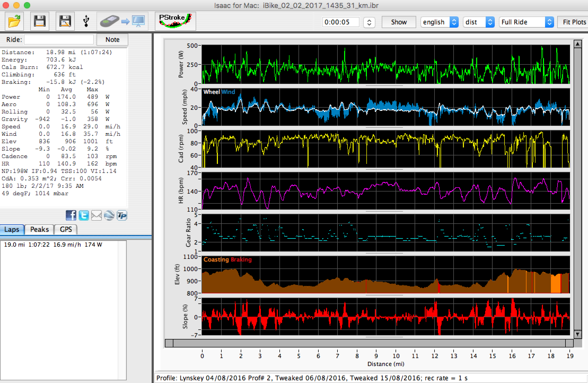The height and width of the screenshot is (383, 588).
Task: Click the open ride file folder icon
Action: click(14, 21)
